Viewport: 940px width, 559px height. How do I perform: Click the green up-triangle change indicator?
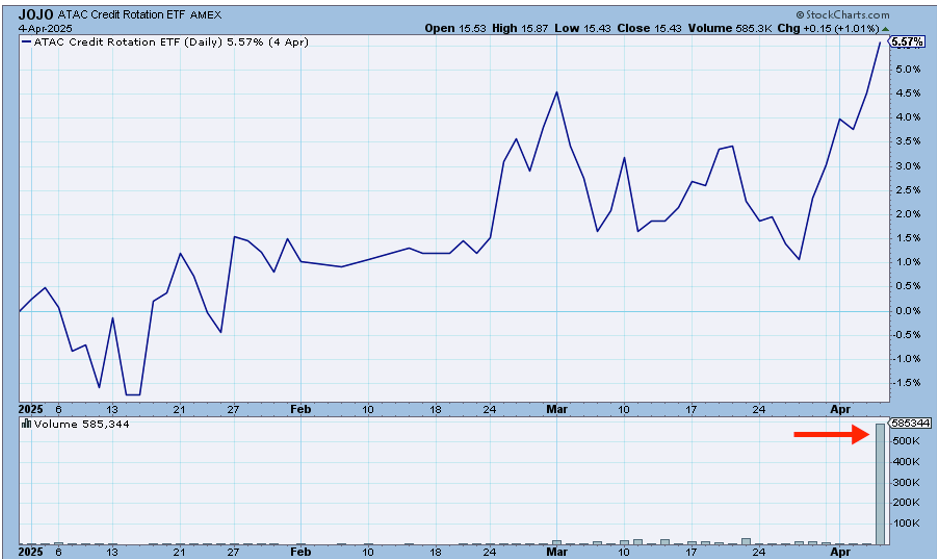pyautogui.click(x=886, y=28)
